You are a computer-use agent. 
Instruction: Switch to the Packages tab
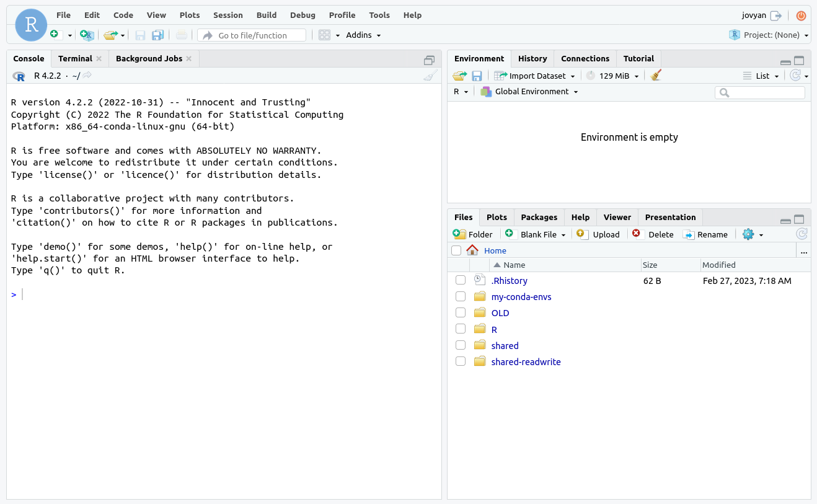click(539, 217)
